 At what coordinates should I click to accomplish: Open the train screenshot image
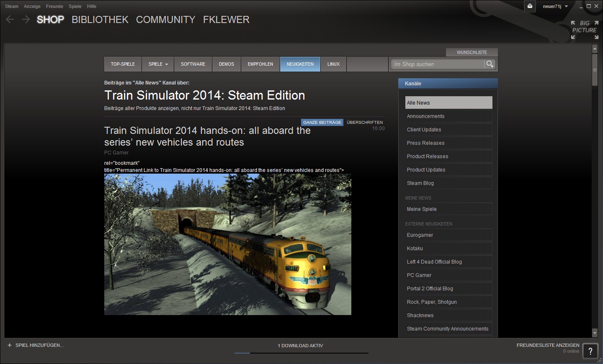point(228,244)
